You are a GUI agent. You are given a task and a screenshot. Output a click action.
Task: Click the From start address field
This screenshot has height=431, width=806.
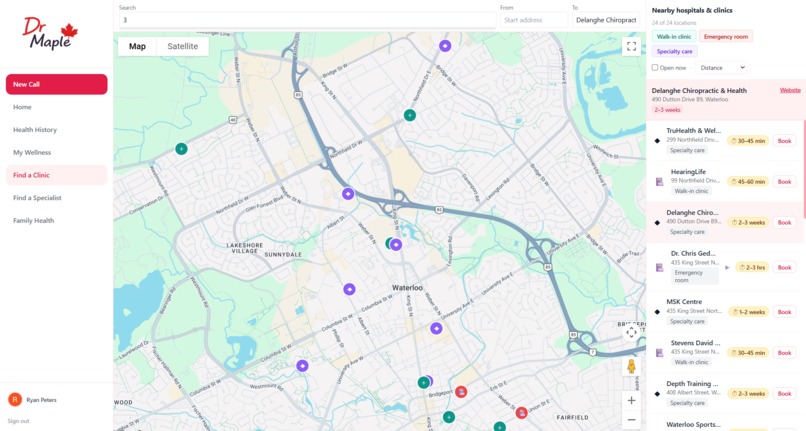click(x=534, y=20)
